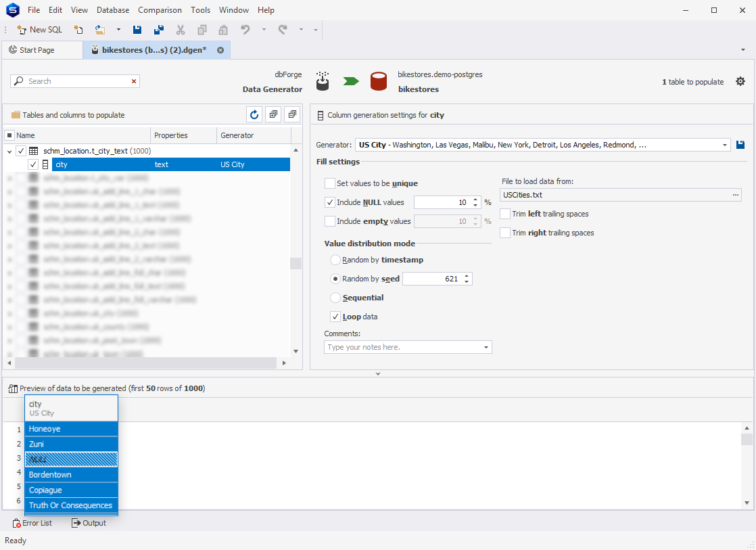Image resolution: width=756 pixels, height=550 pixels.
Task: Click the Undo arrow icon
Action: pos(245,30)
